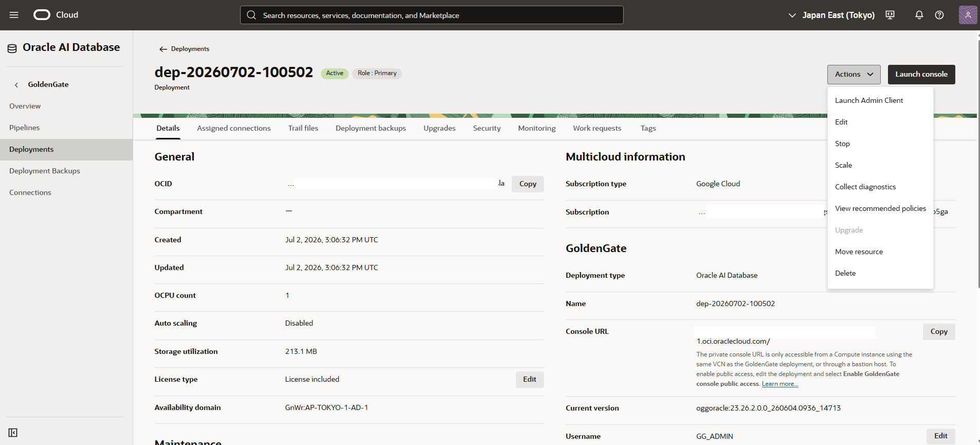Open the Tags tab
The height and width of the screenshot is (445, 980).
pyautogui.click(x=648, y=128)
